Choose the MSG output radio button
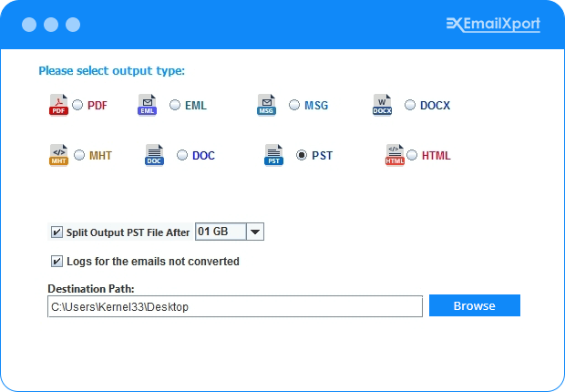 pos(294,105)
